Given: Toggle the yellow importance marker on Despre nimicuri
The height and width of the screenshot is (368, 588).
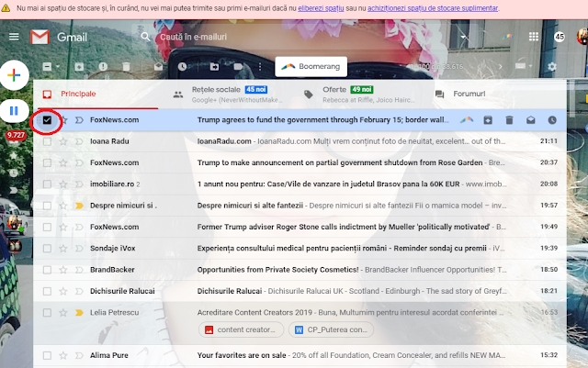Looking at the screenshot, I should click(x=79, y=206).
